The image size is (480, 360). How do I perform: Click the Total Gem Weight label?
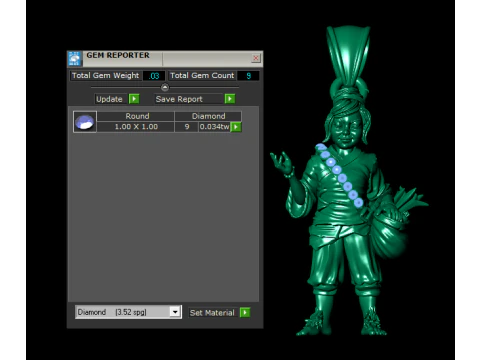[x=105, y=76]
